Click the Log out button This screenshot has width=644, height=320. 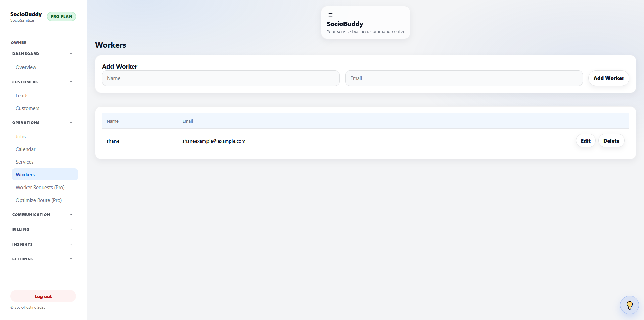[43, 296]
